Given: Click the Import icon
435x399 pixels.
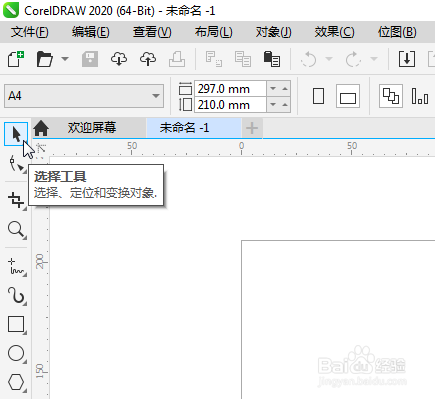Looking at the screenshot, I should (407, 59).
